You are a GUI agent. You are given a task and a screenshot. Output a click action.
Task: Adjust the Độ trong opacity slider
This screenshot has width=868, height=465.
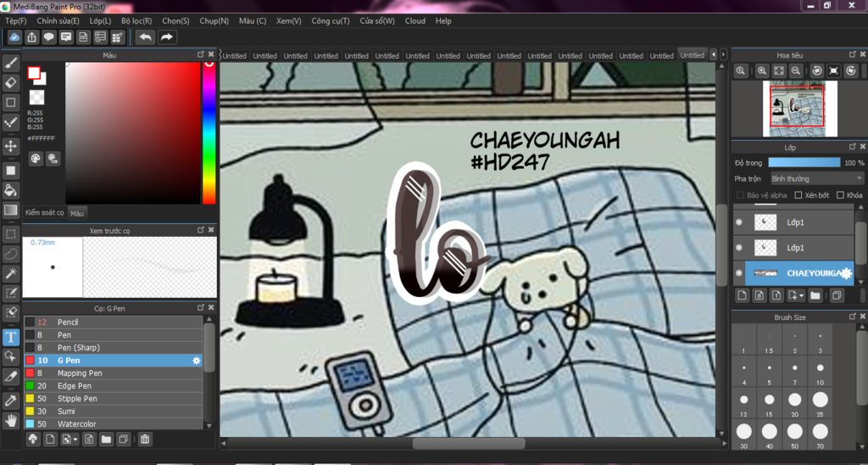point(804,163)
